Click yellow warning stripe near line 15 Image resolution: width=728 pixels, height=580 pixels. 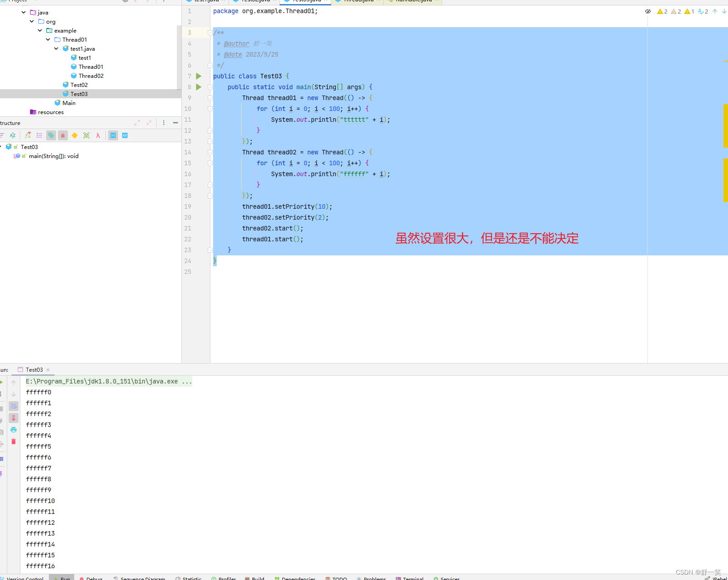[x=726, y=180]
